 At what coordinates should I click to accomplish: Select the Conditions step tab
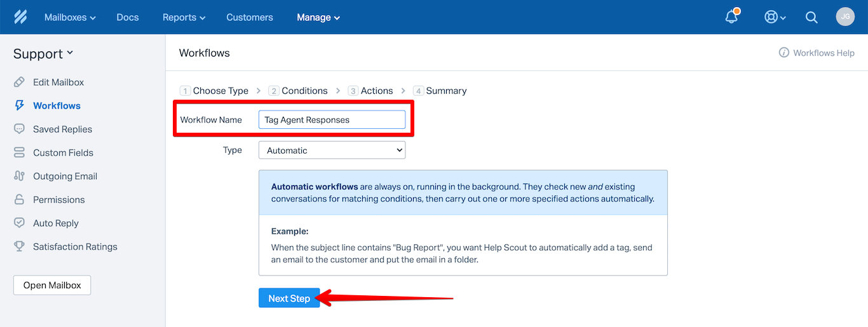click(x=298, y=91)
